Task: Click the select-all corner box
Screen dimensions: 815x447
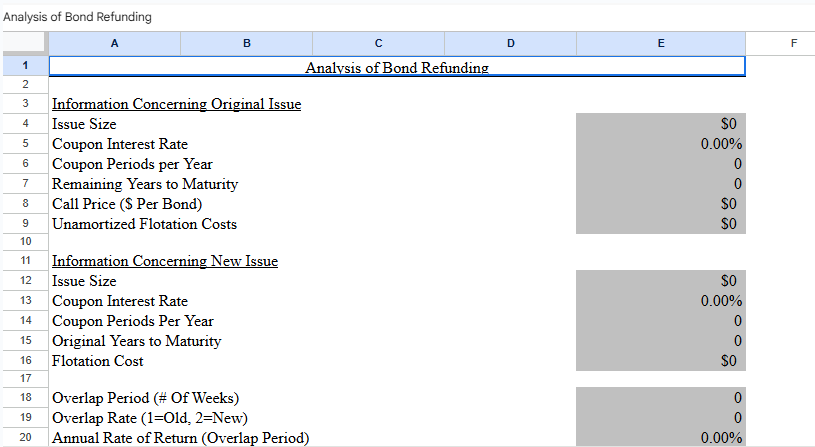Action: click(x=24, y=43)
